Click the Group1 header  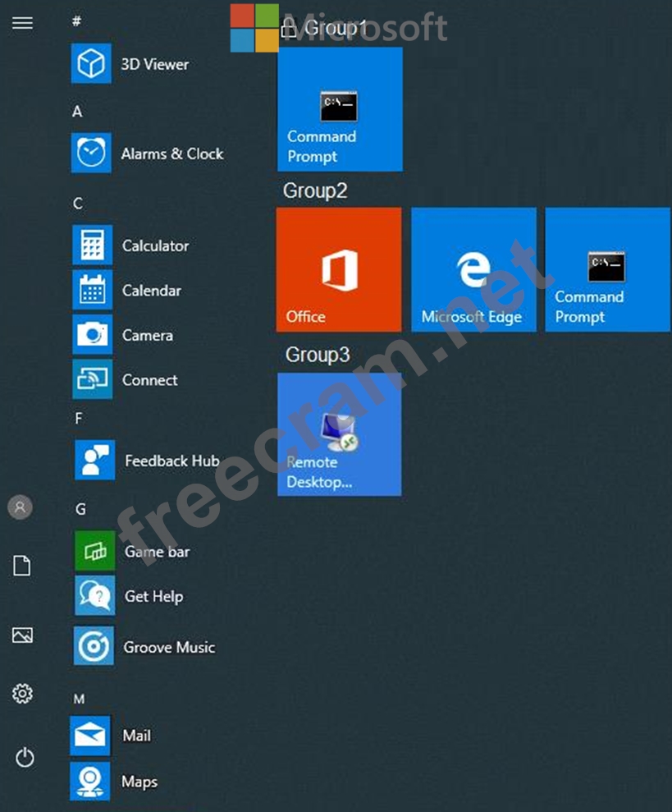(336, 27)
